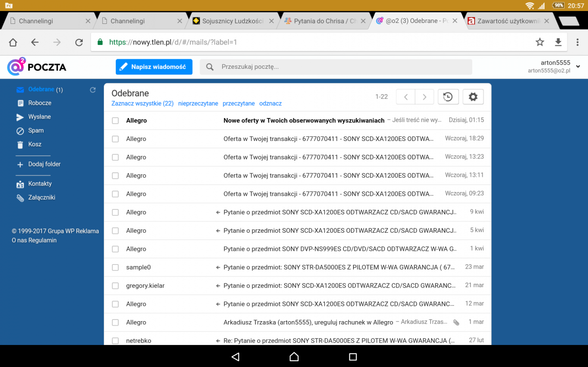Tap the Android back navigation button
Viewport: 588px width, 367px height.
[x=235, y=356]
